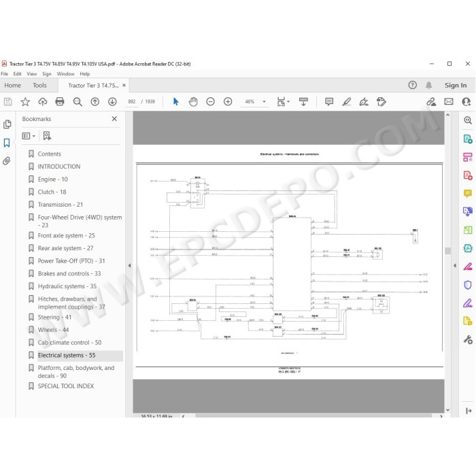Viewport: 476px width, 476px height.
Task: Expand the right tools pane arrow
Action: (x=455, y=266)
